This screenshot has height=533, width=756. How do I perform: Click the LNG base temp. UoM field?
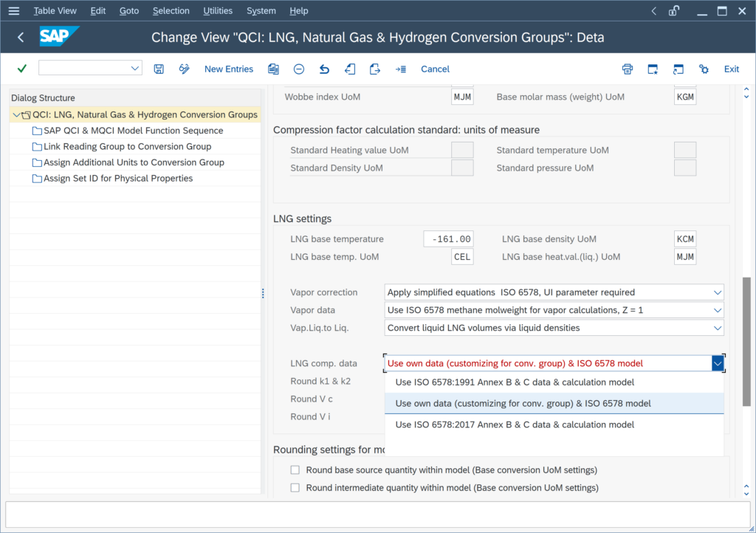coord(462,257)
